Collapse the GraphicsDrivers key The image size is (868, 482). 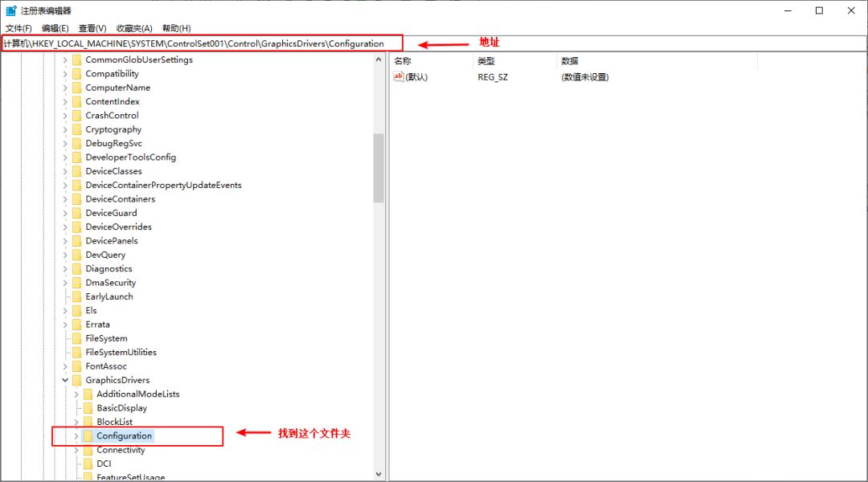point(65,379)
